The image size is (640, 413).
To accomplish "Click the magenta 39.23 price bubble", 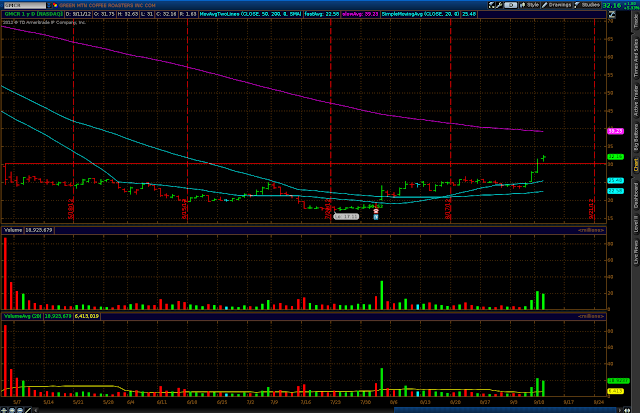I will [x=616, y=131].
